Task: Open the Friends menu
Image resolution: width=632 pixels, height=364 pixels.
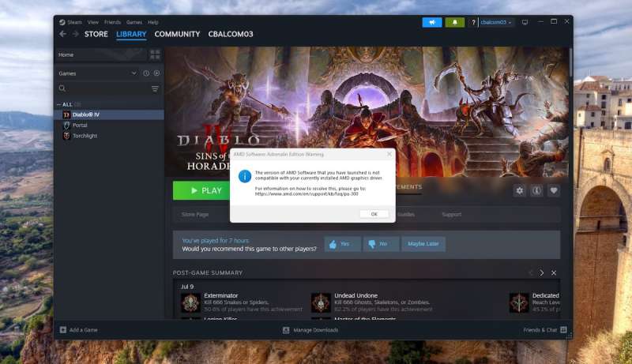Action: pos(112,22)
